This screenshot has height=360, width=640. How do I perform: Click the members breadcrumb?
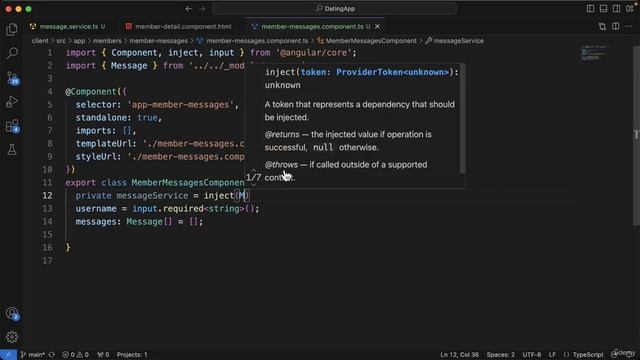(107, 41)
